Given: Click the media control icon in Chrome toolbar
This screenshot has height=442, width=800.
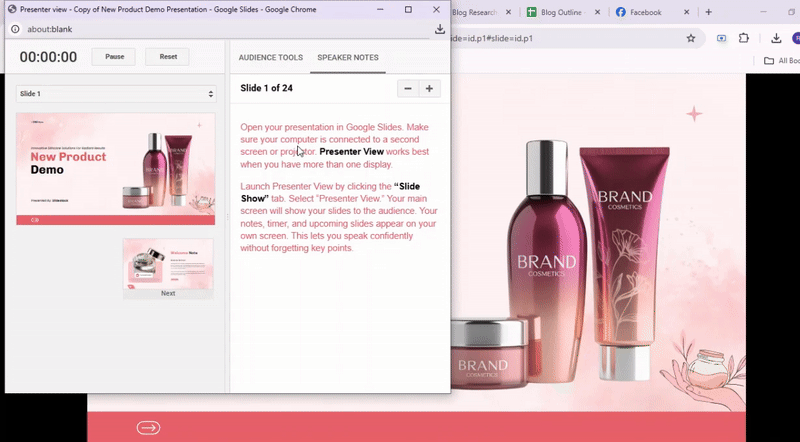Looking at the screenshot, I should [721, 39].
